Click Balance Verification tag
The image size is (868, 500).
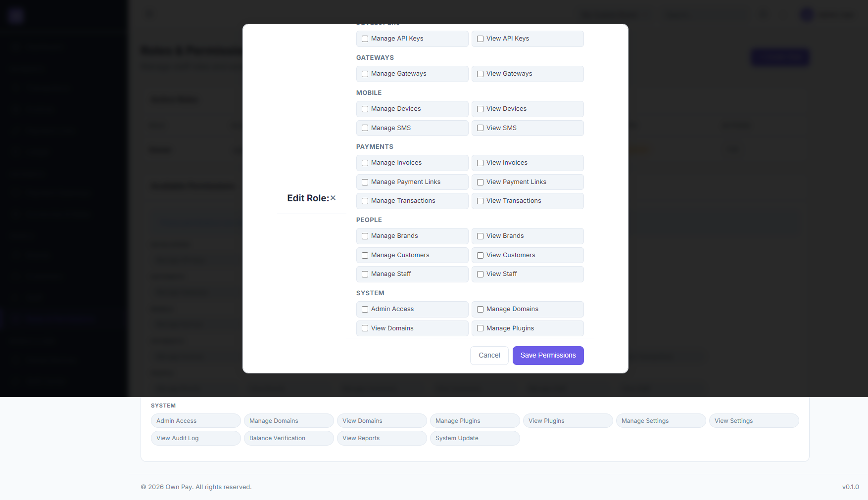click(x=289, y=438)
